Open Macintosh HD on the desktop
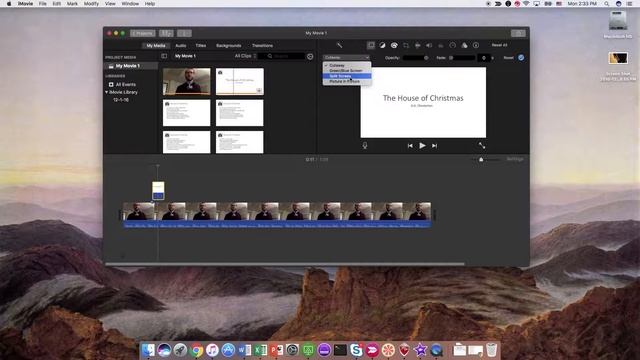640x360 pixels. (x=618, y=24)
